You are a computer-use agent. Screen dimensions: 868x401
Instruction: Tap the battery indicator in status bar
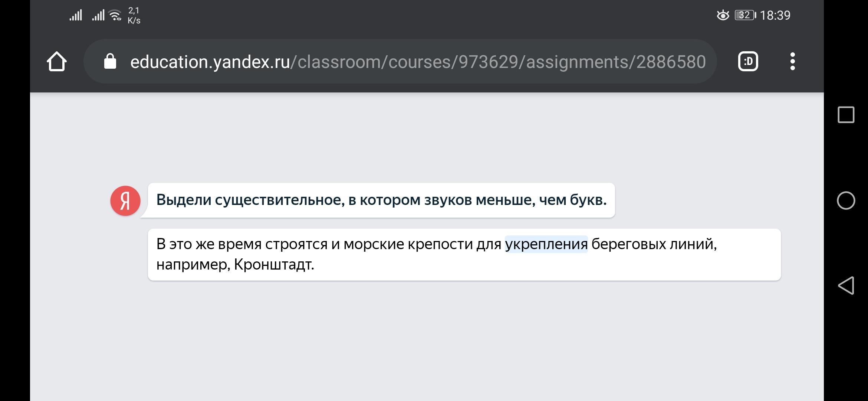pyautogui.click(x=745, y=15)
